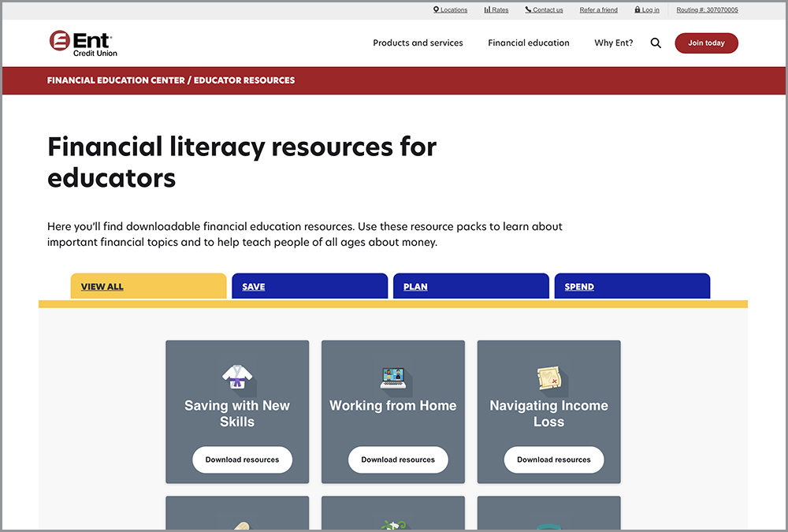Download resources for Working from Home

[398, 459]
